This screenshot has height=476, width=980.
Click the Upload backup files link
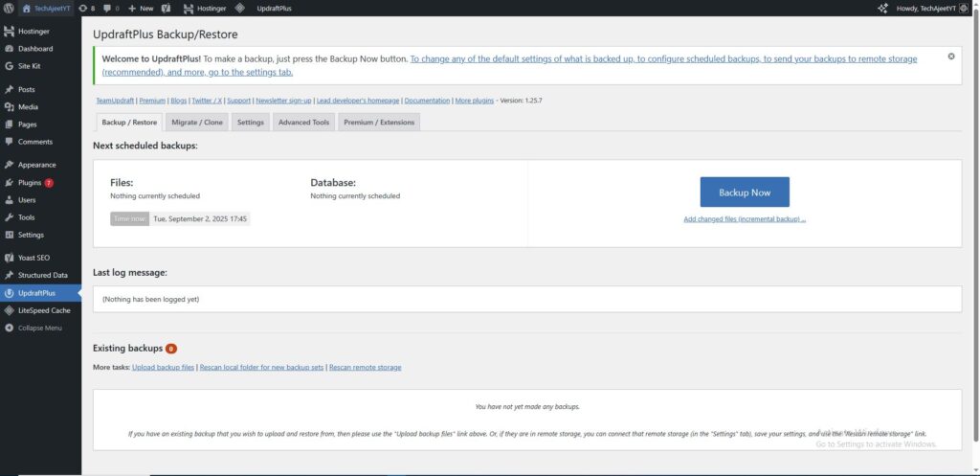click(163, 368)
